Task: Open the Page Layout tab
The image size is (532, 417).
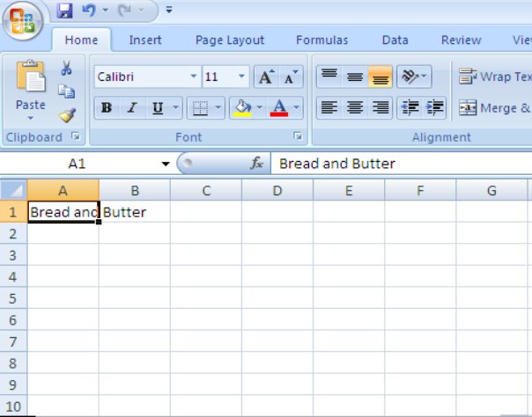Action: point(230,40)
